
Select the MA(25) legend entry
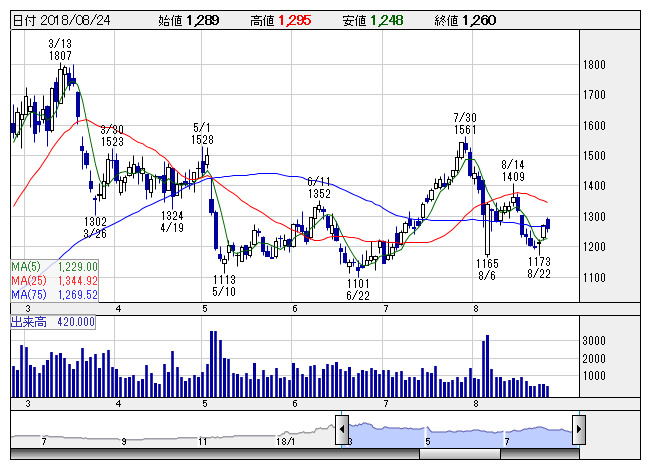tap(54, 281)
